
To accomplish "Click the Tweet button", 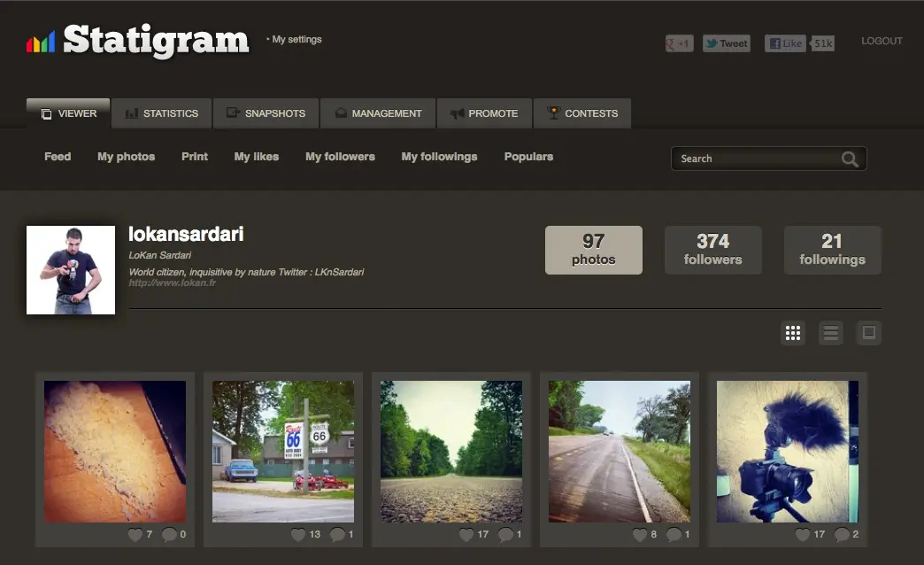I will pyautogui.click(x=726, y=42).
